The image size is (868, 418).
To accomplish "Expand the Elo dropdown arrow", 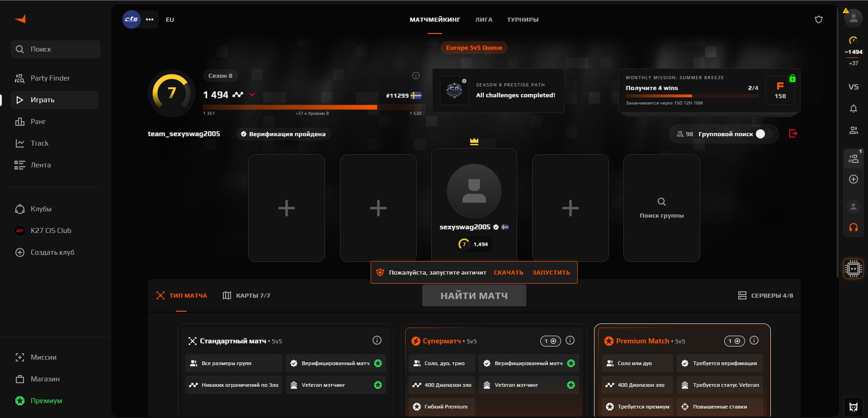I will (x=252, y=95).
